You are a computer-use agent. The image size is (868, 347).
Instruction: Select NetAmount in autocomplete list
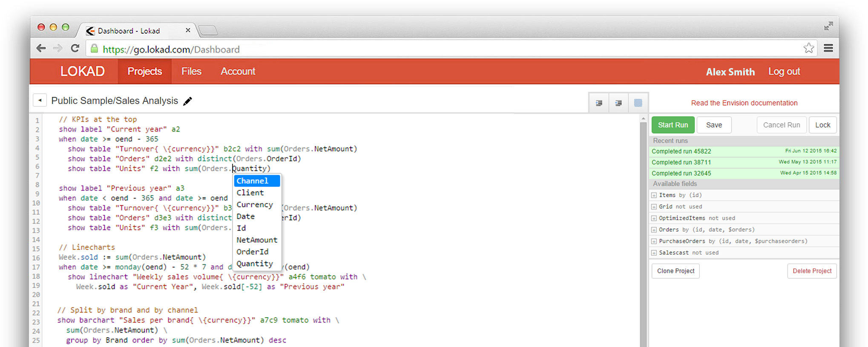pyautogui.click(x=257, y=240)
